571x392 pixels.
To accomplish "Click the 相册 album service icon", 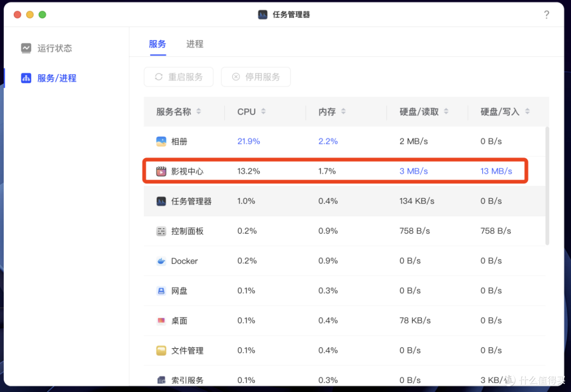I will coord(161,141).
